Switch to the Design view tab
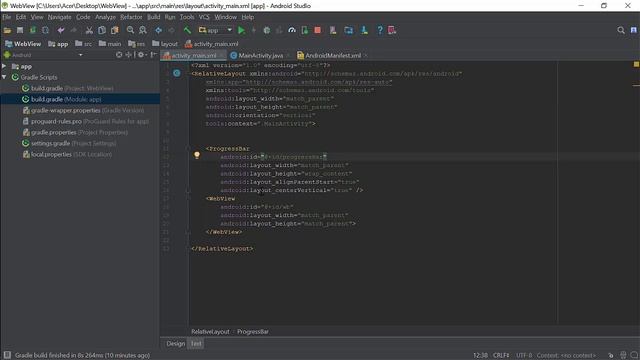This screenshot has height=360, width=640. click(x=176, y=344)
